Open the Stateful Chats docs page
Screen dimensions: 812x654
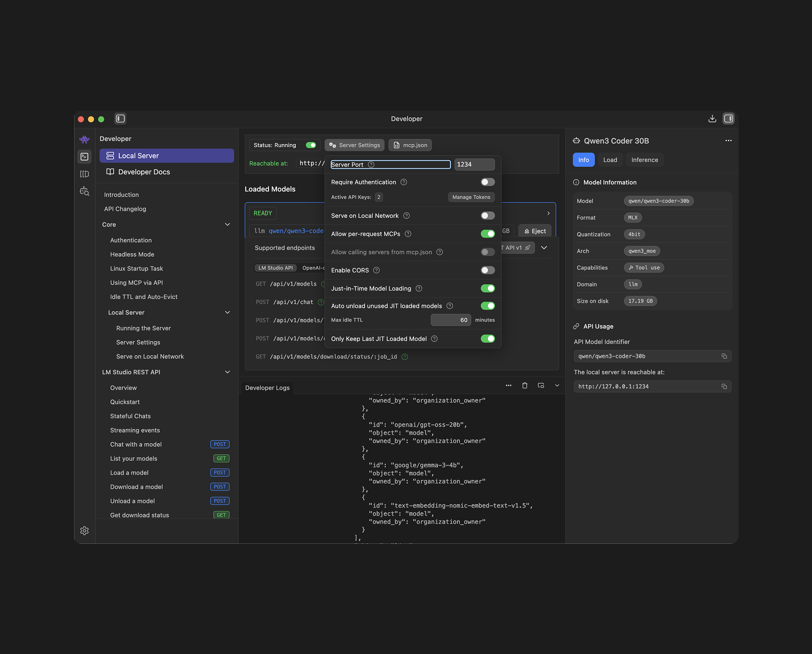point(130,416)
